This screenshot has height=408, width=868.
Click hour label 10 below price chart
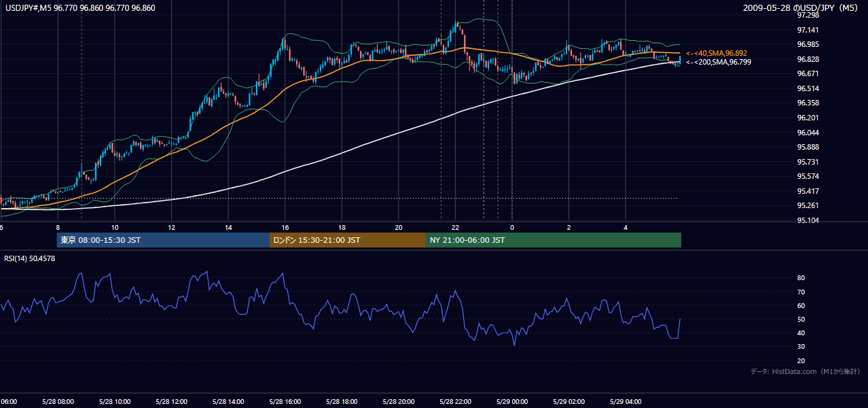[x=115, y=227]
